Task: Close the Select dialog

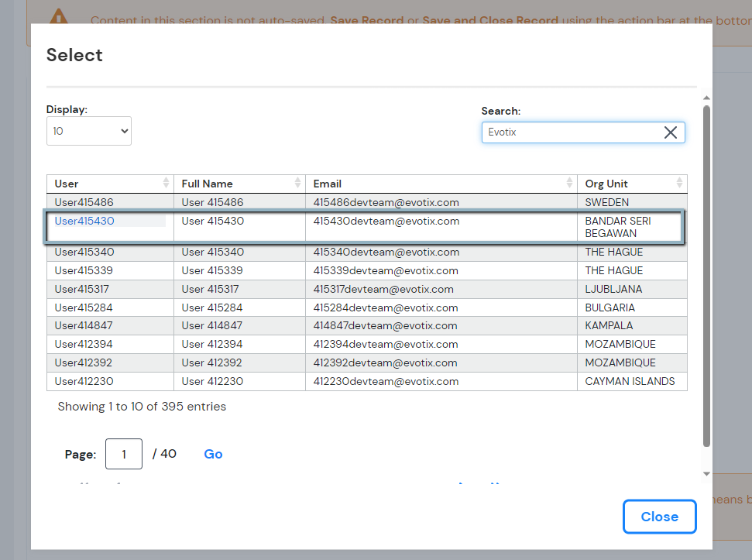Action: point(659,516)
